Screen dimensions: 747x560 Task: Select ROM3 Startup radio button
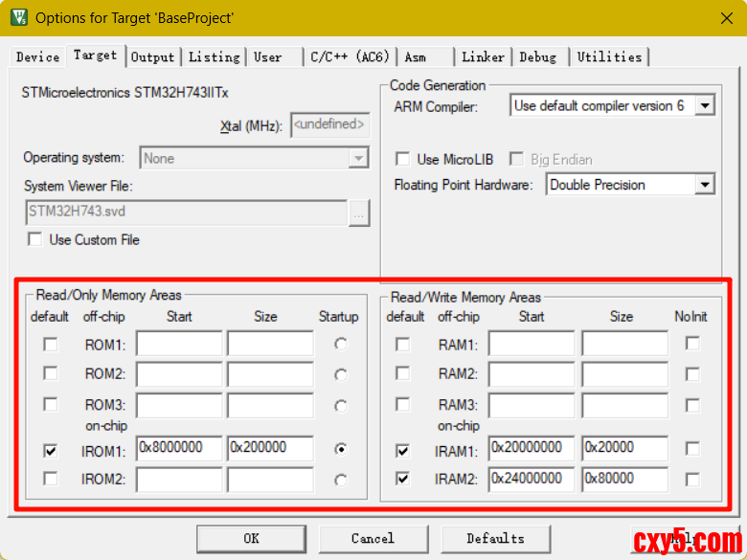(341, 406)
